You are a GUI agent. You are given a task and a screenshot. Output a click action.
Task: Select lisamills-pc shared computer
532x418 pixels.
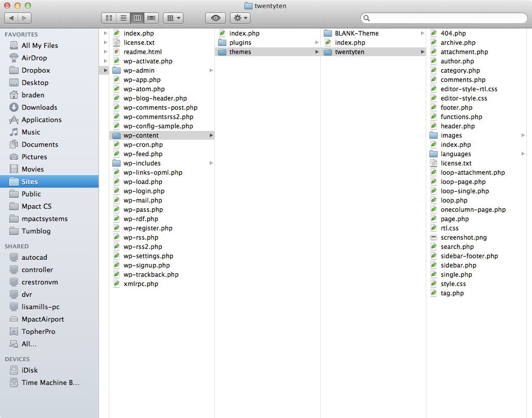[x=49, y=307]
